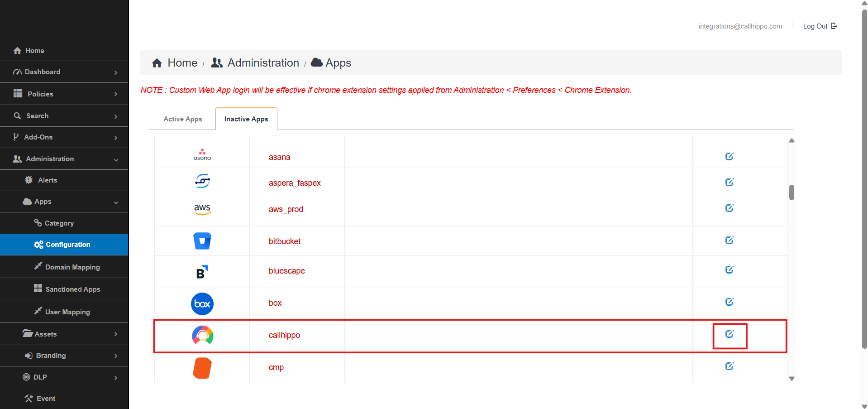868x409 pixels.
Task: Open the edit icon for cmp
Action: tap(729, 366)
